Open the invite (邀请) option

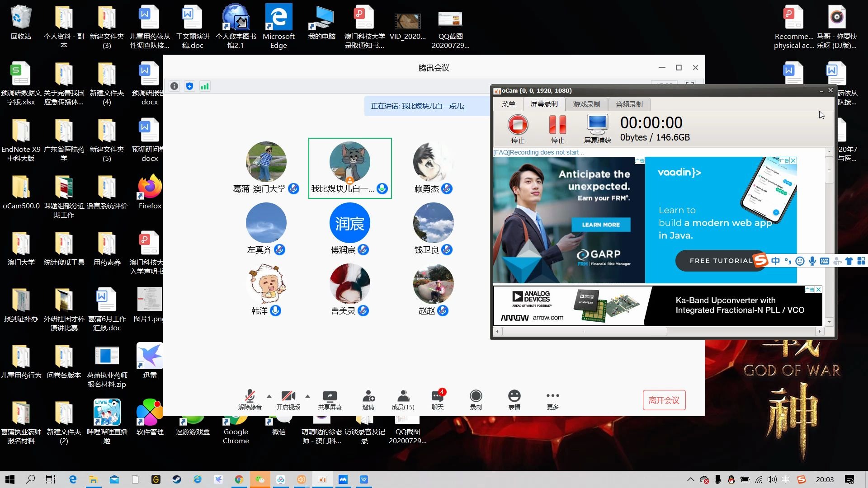pyautogui.click(x=368, y=399)
